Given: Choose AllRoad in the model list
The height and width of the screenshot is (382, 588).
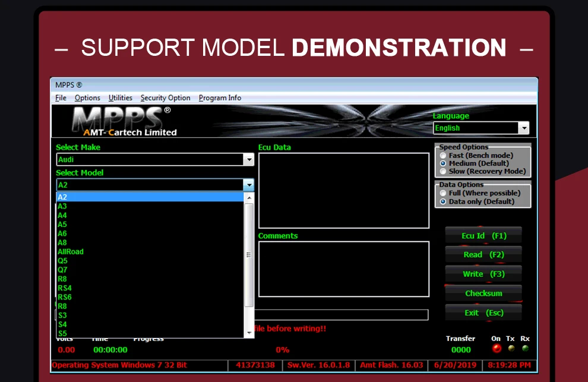Looking at the screenshot, I should [150, 252].
